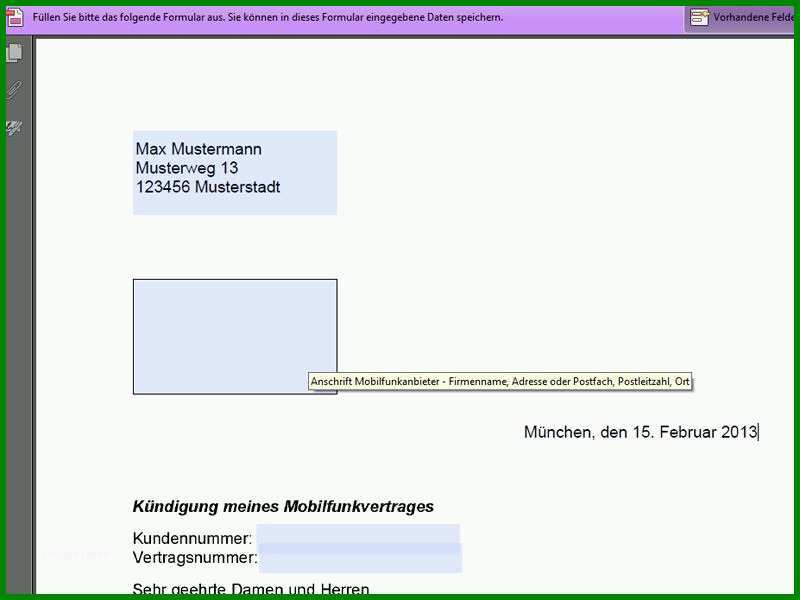This screenshot has width=800, height=600.
Task: Click the 'Vorhandene Felder' highlight button
Action: pyautogui.click(x=741, y=17)
